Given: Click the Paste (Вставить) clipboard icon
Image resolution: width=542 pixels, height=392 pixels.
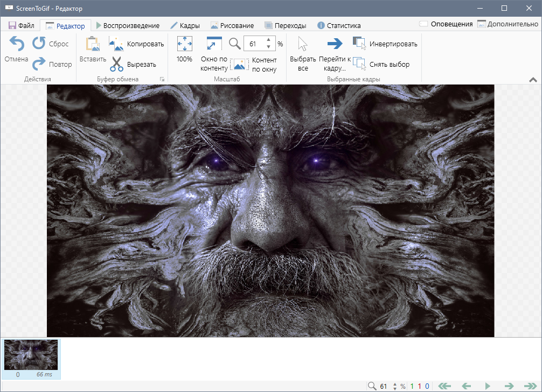Looking at the screenshot, I should (93, 44).
